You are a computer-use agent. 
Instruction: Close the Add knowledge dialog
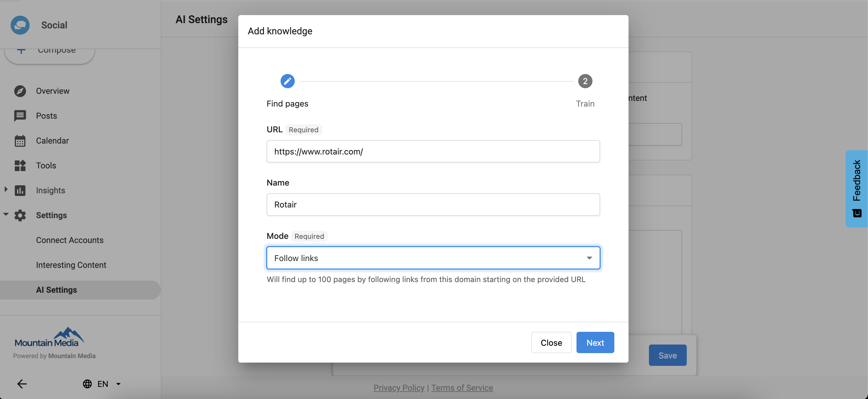coord(551,343)
